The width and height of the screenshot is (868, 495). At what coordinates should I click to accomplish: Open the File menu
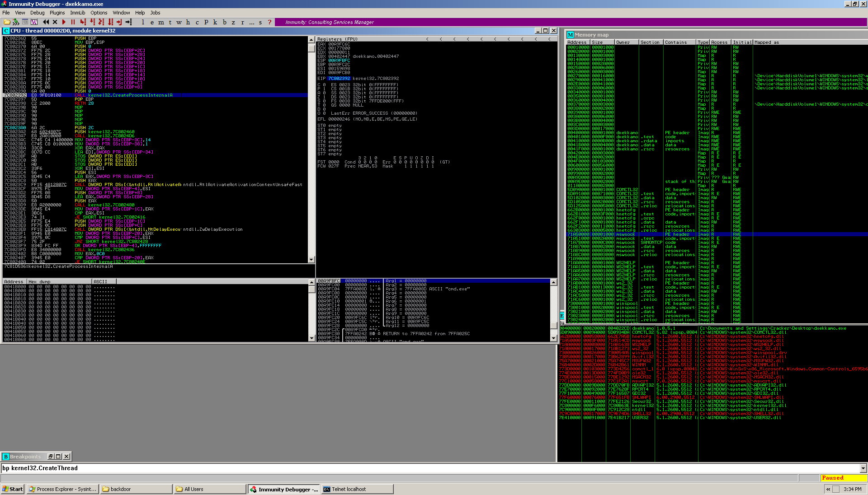(x=6, y=13)
